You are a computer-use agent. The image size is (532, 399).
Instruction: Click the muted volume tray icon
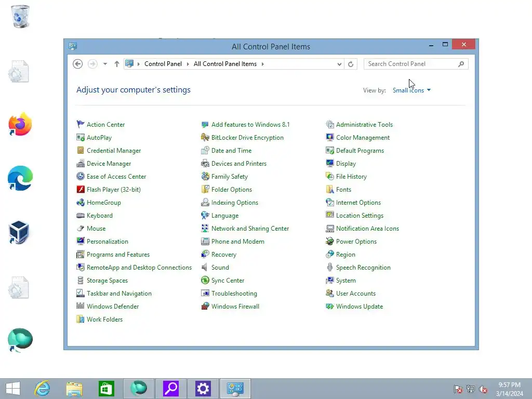click(483, 389)
